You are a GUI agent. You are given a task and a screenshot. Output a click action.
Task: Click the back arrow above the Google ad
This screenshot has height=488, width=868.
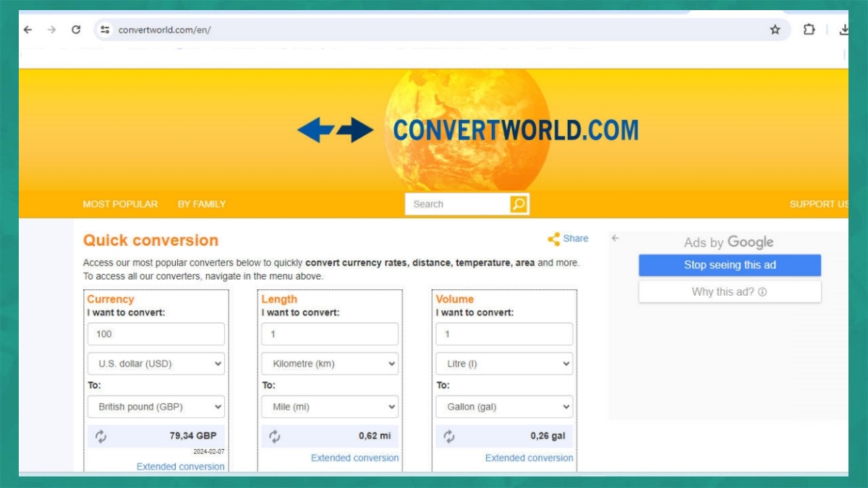click(615, 239)
